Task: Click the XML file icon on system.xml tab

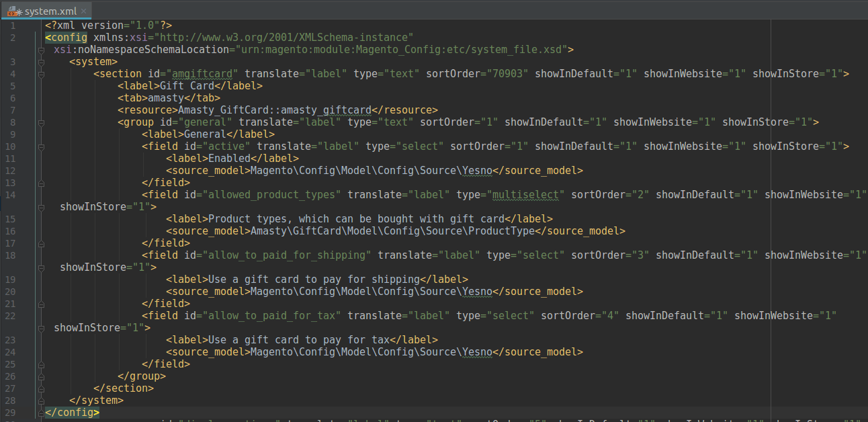Action: point(13,11)
